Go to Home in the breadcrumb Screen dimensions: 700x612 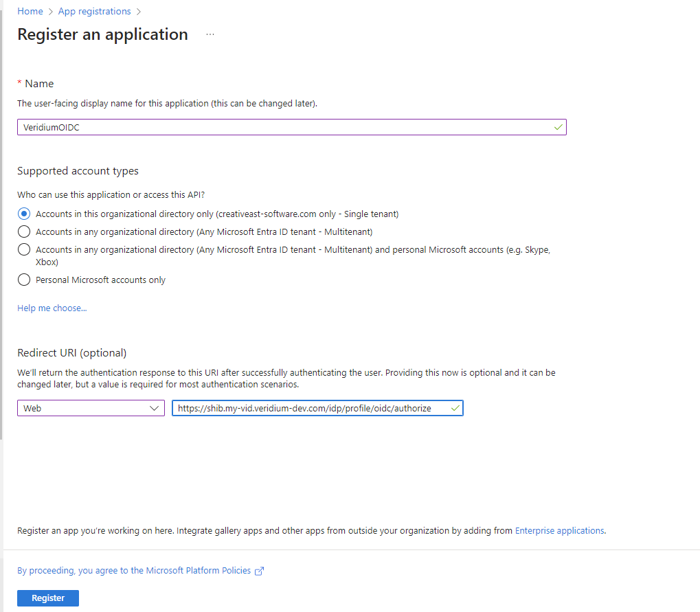tap(30, 12)
